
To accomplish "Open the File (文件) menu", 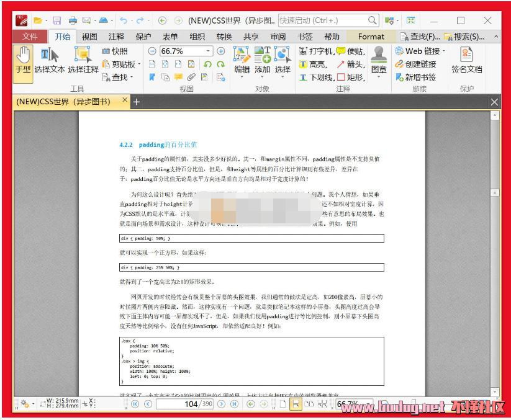I will point(29,37).
